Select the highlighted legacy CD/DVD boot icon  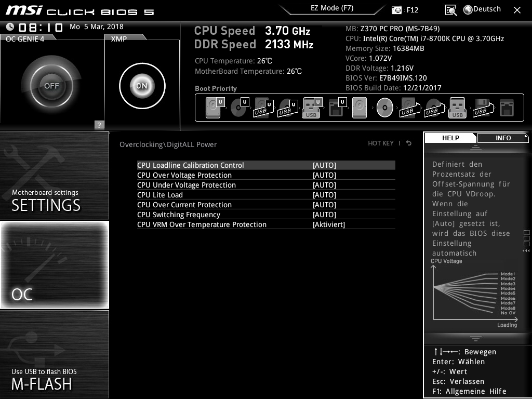click(384, 108)
